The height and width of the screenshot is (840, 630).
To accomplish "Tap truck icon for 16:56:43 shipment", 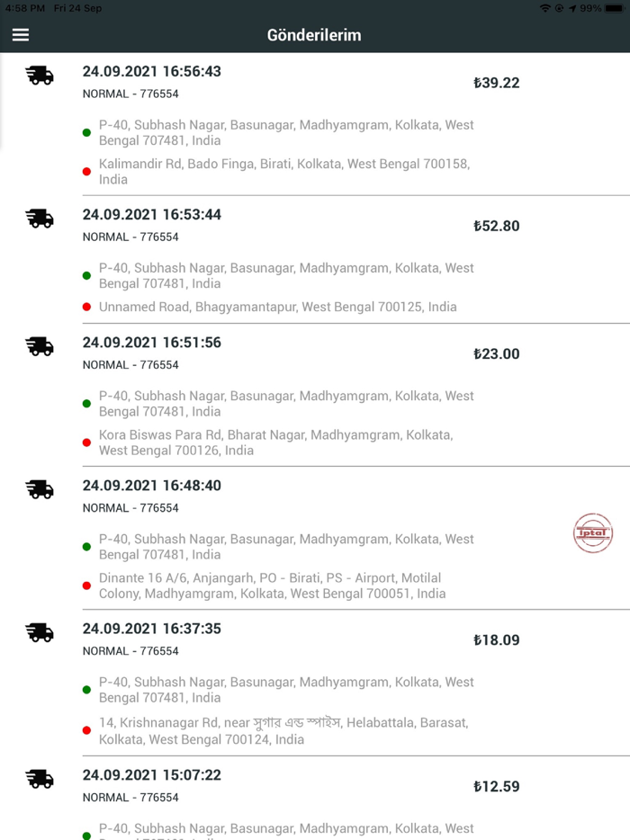I will pyautogui.click(x=40, y=76).
